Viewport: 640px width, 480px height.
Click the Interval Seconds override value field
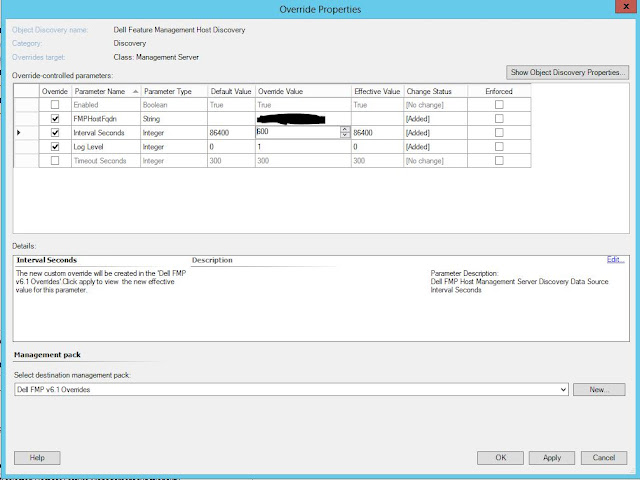[298, 132]
